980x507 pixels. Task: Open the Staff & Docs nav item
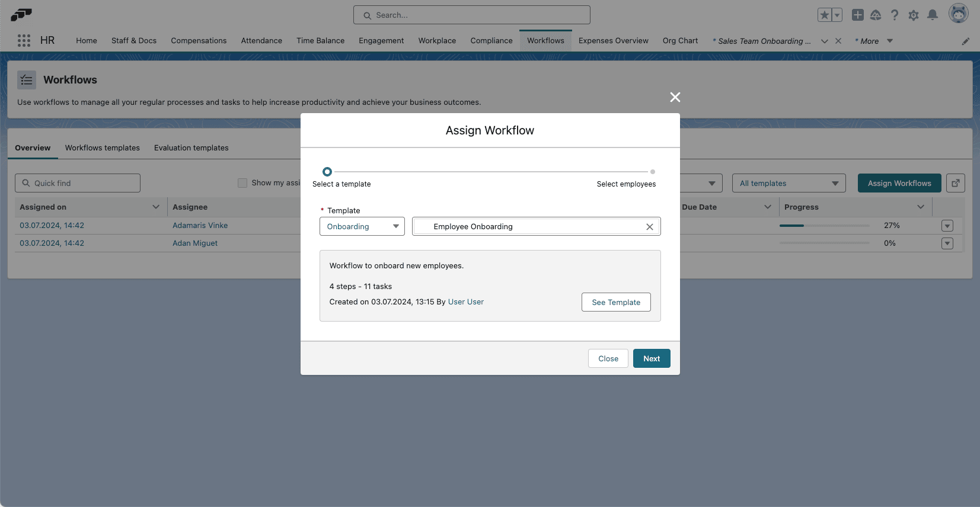coord(134,41)
